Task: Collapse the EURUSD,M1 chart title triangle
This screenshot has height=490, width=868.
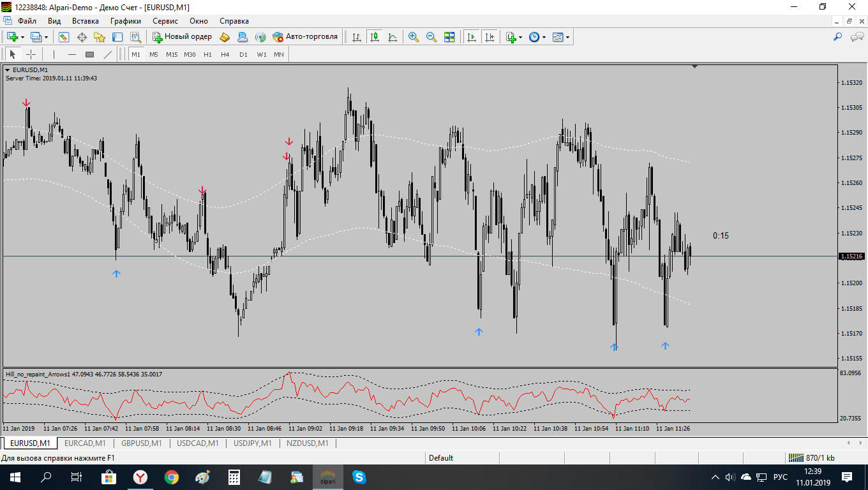Action: pos(8,70)
